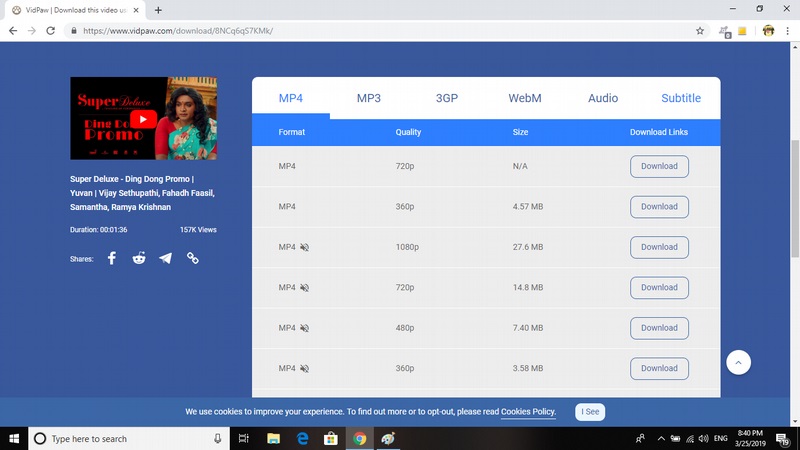Click the scroll-to-top arrow button
The height and width of the screenshot is (450, 800).
tap(738, 363)
